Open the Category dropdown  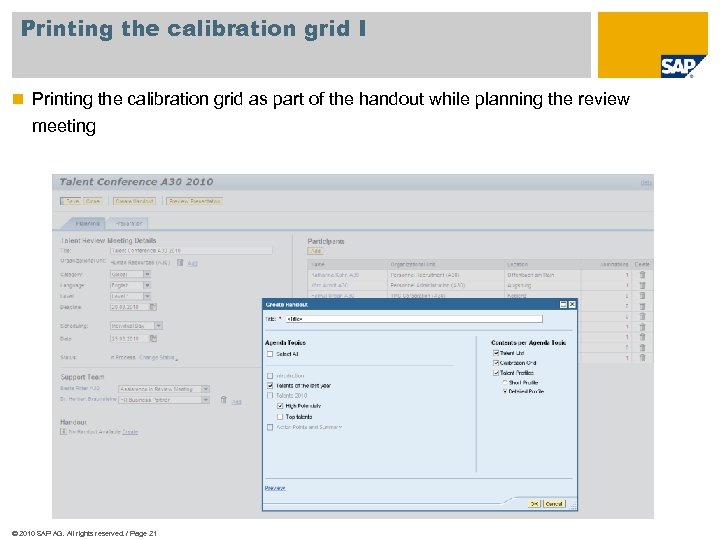pos(147,274)
